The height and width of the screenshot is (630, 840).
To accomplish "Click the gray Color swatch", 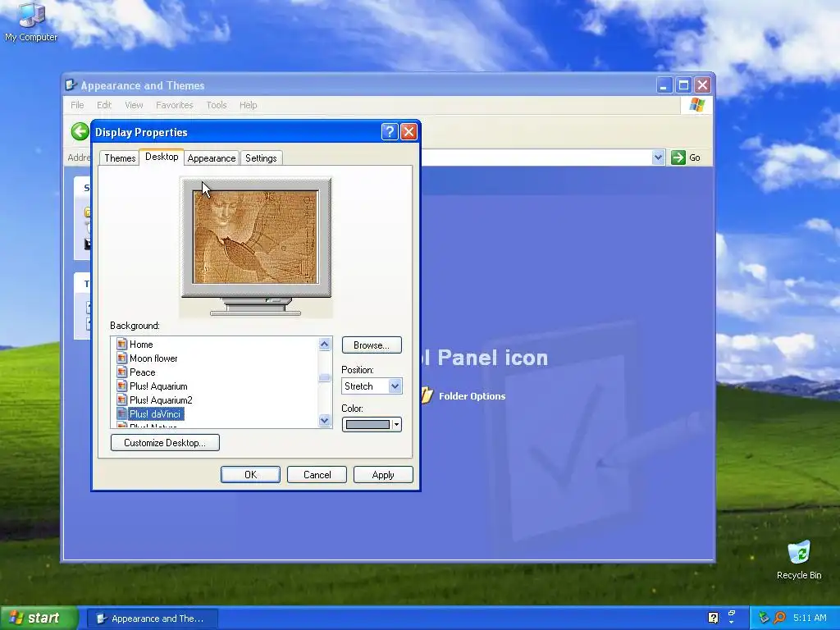I will click(x=367, y=425).
